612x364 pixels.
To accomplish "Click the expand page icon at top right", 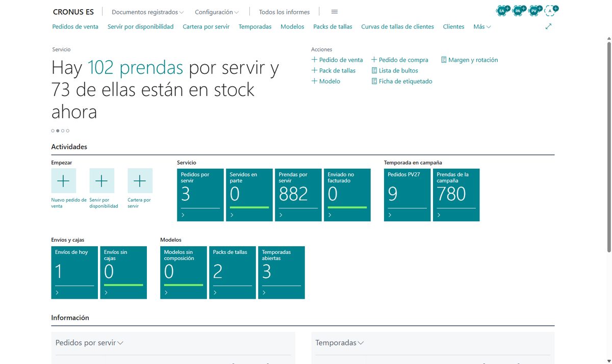I will [x=548, y=27].
